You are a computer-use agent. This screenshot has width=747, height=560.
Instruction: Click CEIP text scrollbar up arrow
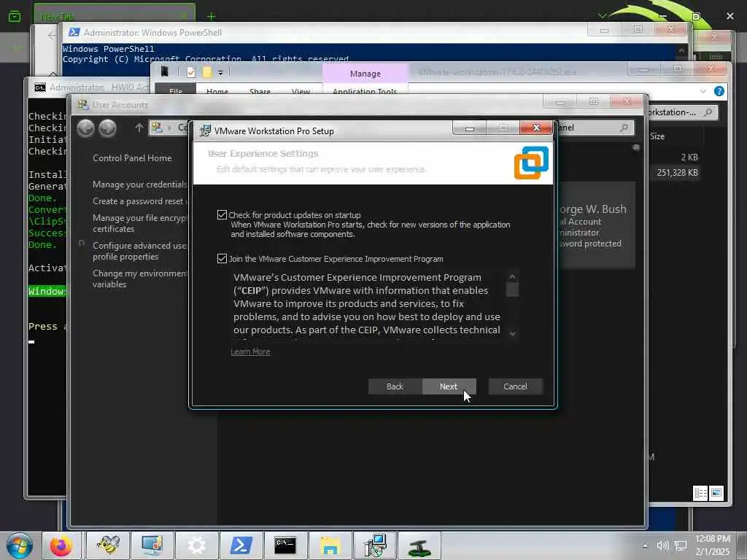(512, 276)
